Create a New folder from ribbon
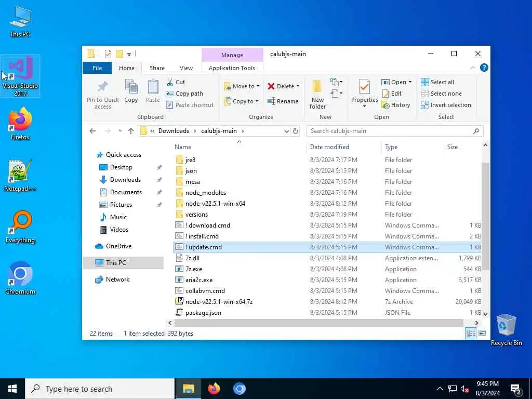This screenshot has height=399, width=532. click(x=317, y=95)
